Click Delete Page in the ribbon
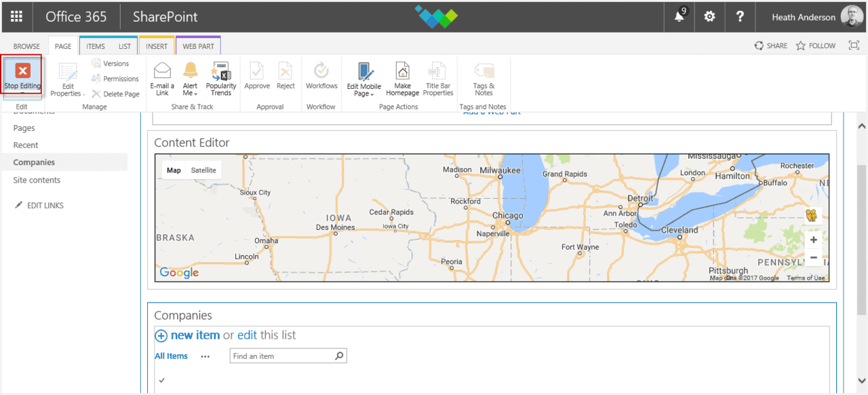 coord(115,94)
